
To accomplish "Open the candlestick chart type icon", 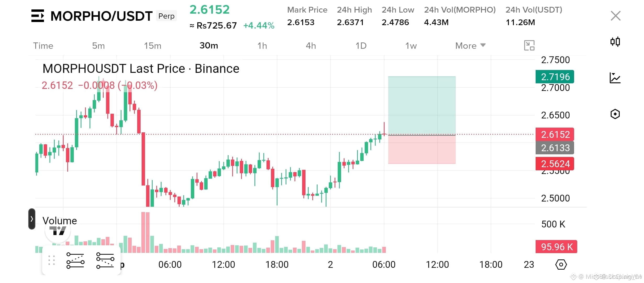I will pyautogui.click(x=615, y=42).
